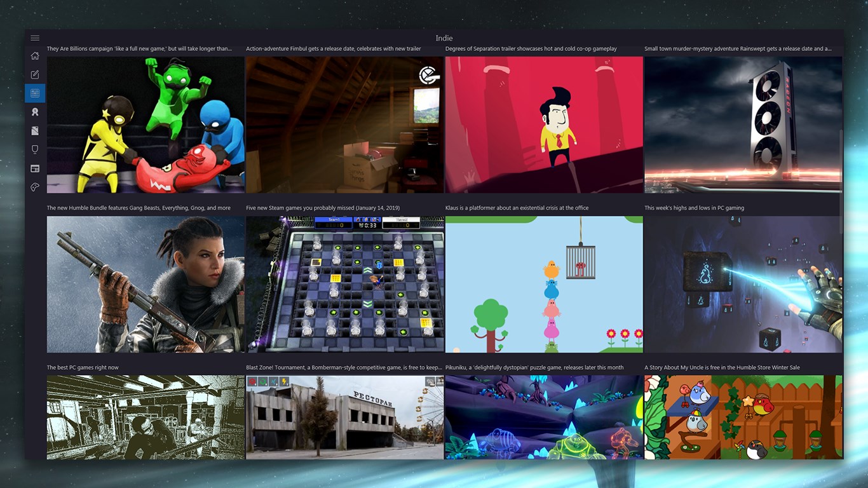The height and width of the screenshot is (488, 868).
Task: Open the Rainswept murder-mystery headline
Action: coord(738,48)
